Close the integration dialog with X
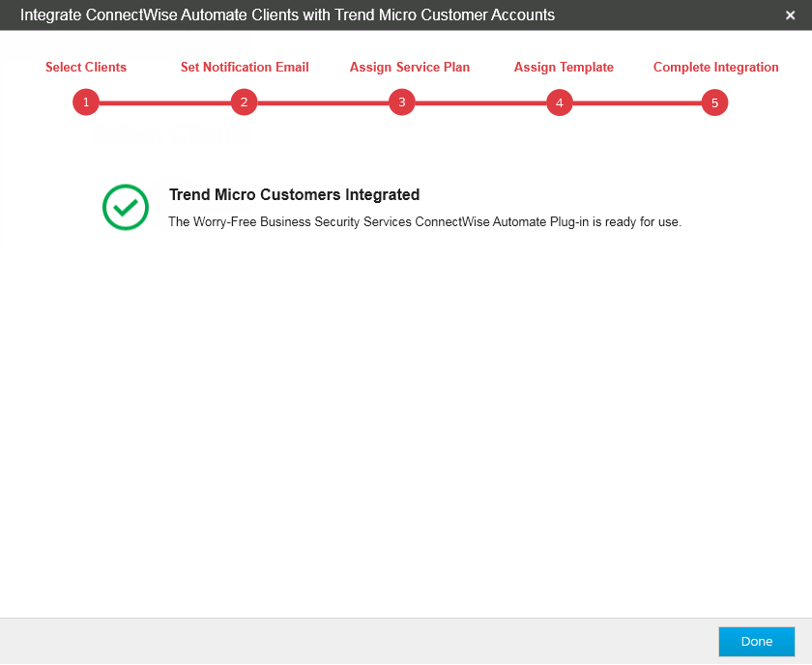The height and width of the screenshot is (665, 812). [x=790, y=15]
